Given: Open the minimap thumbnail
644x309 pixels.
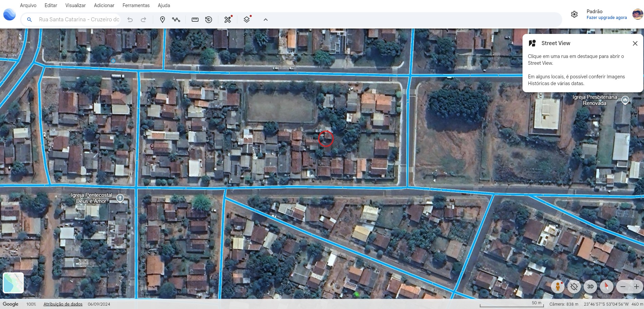Looking at the screenshot, I should 13,283.
